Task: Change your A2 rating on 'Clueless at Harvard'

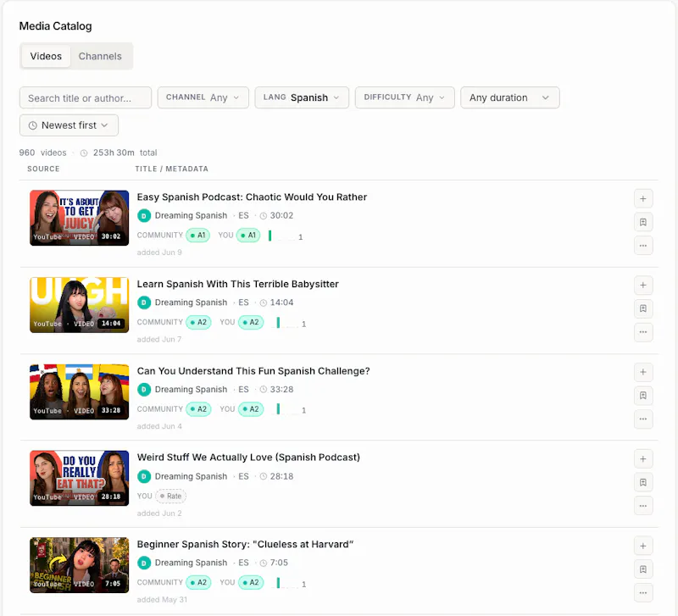Action: pos(251,583)
